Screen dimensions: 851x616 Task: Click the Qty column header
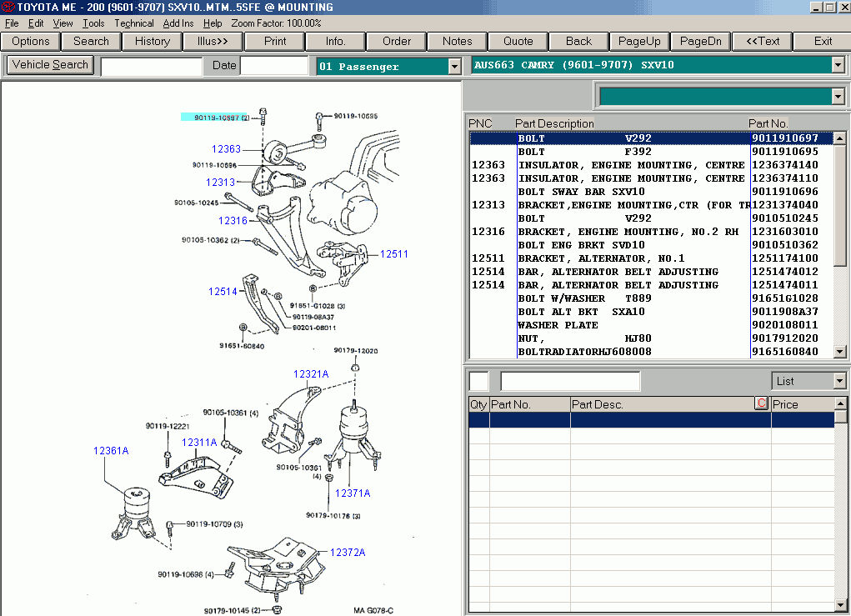click(478, 404)
